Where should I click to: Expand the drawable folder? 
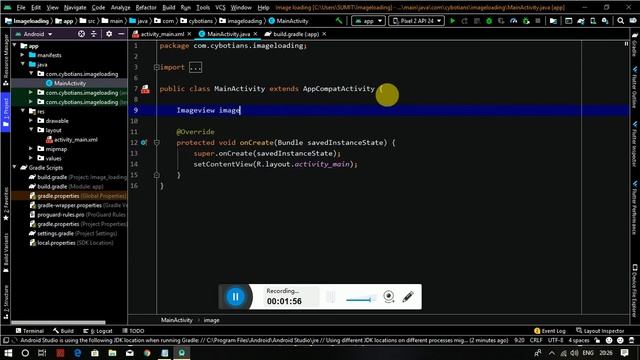tap(31, 120)
